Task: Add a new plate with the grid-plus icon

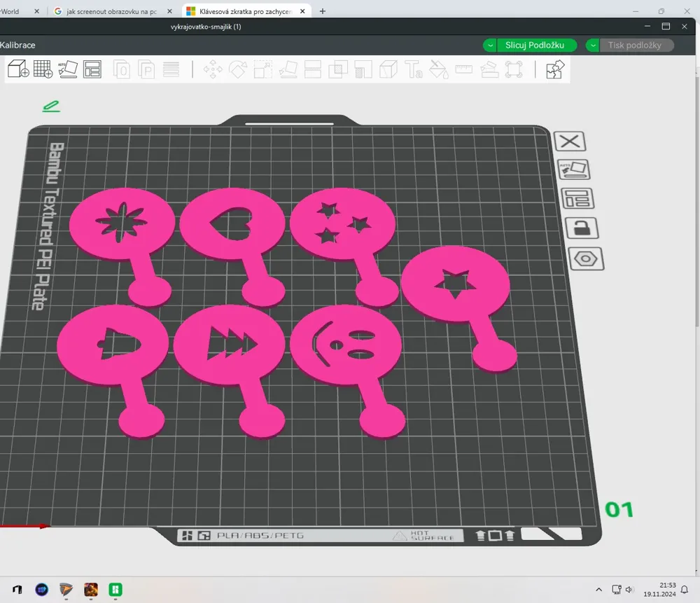Action: coord(43,69)
